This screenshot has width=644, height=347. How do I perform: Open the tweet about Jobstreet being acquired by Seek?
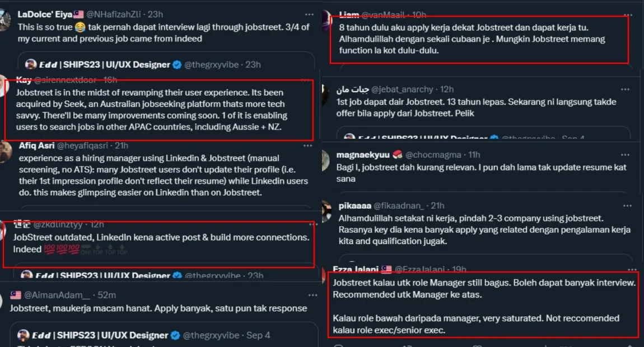(x=158, y=110)
